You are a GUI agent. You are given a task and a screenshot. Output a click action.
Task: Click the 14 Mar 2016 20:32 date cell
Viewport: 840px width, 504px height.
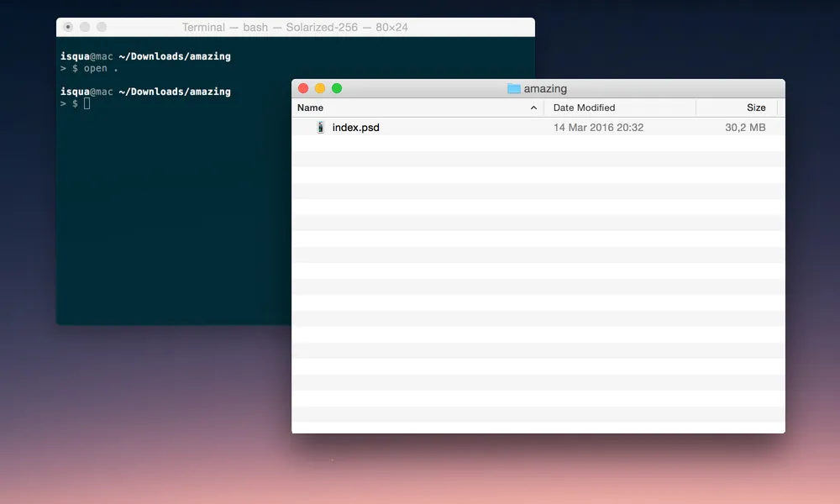[x=598, y=128]
